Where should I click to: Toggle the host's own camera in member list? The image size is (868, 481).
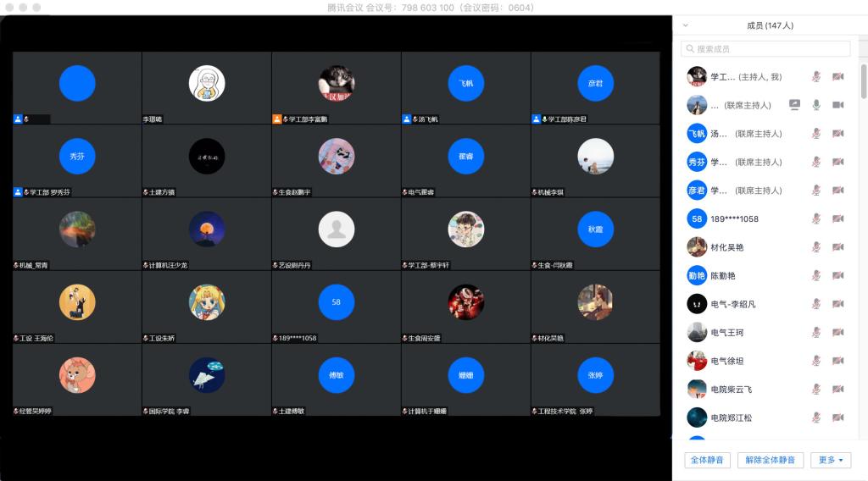(x=837, y=77)
